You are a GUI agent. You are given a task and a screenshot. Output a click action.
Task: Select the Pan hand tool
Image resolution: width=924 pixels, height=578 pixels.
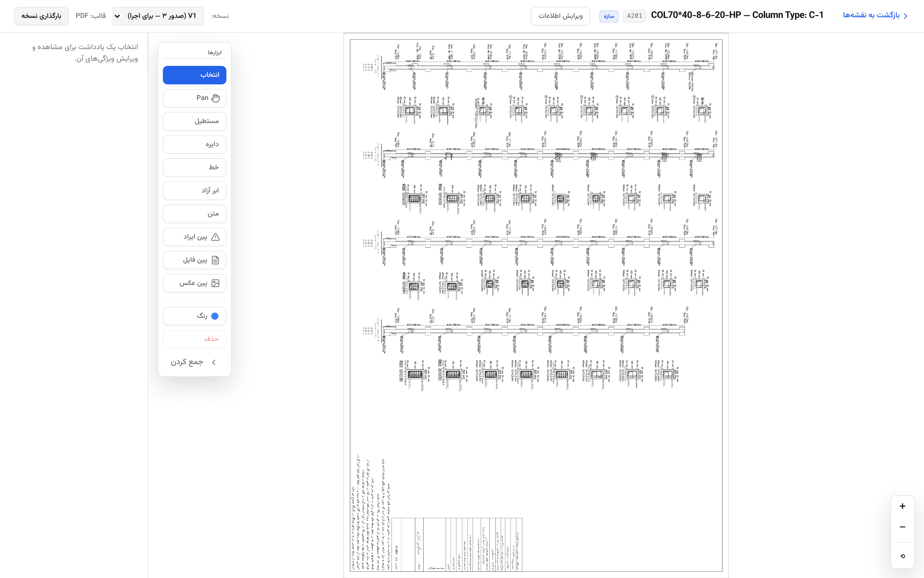click(x=194, y=98)
